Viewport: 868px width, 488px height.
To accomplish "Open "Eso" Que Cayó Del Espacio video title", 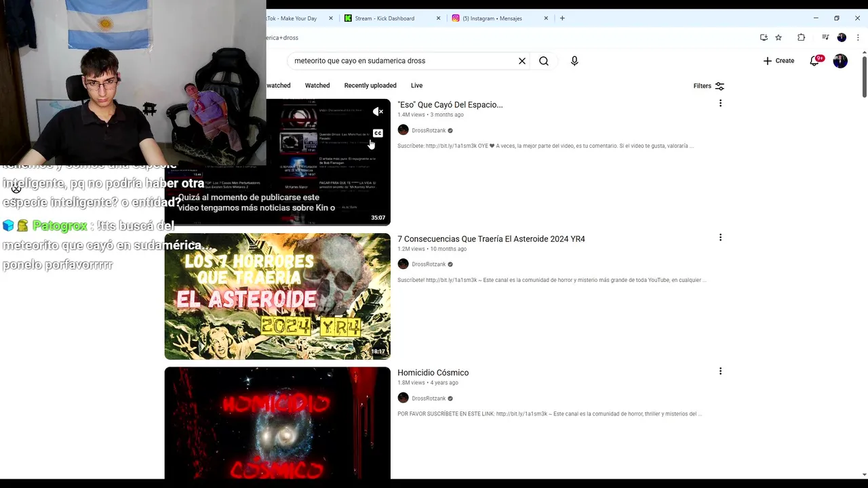I will (450, 104).
